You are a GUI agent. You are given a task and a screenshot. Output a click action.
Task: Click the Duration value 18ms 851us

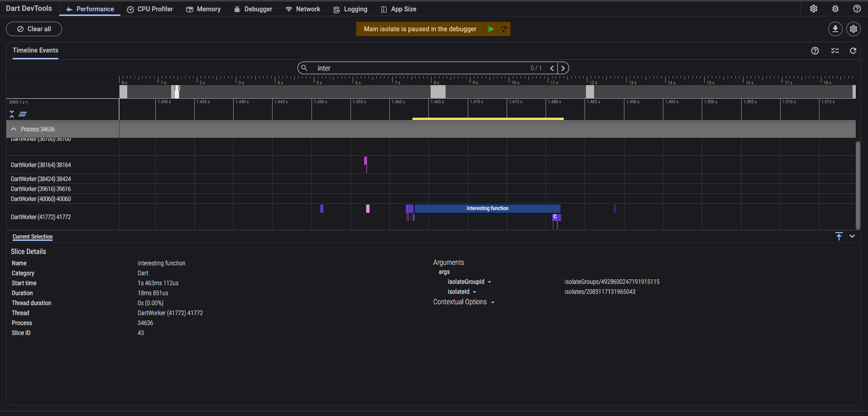coord(153,293)
